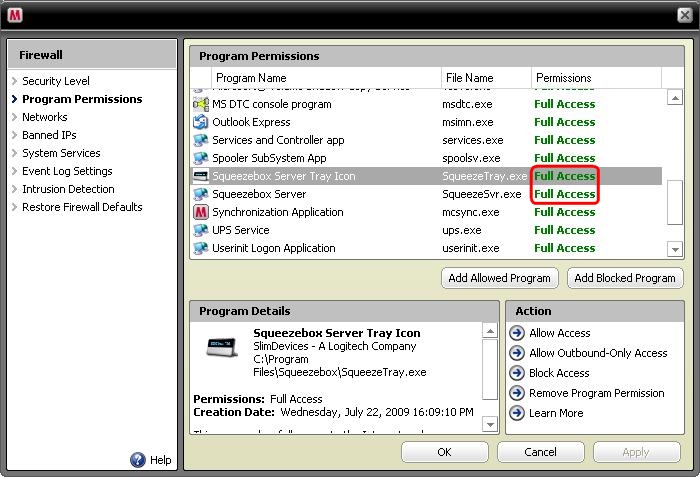The height and width of the screenshot is (477, 700).
Task: Click the Program Details scroll down arrow
Action: point(490,424)
